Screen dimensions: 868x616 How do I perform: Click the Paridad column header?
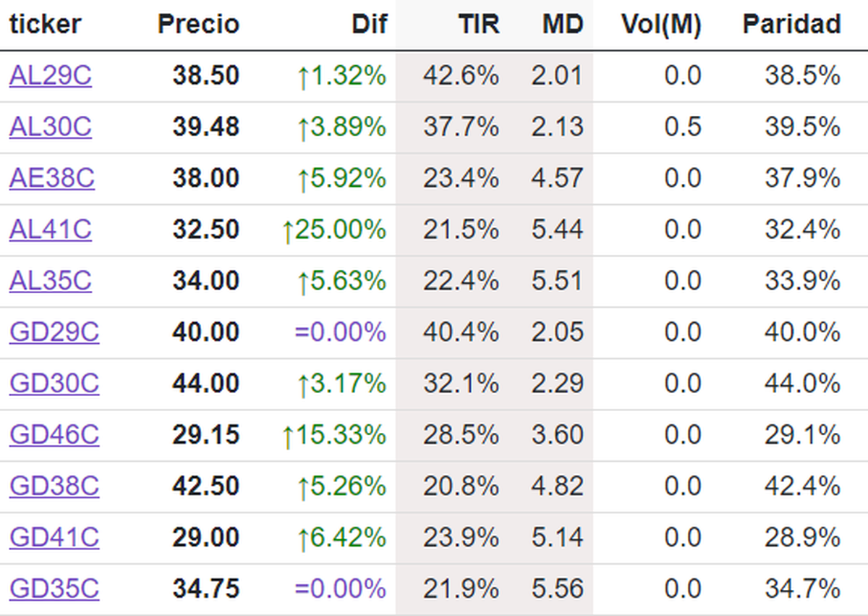tap(791, 25)
